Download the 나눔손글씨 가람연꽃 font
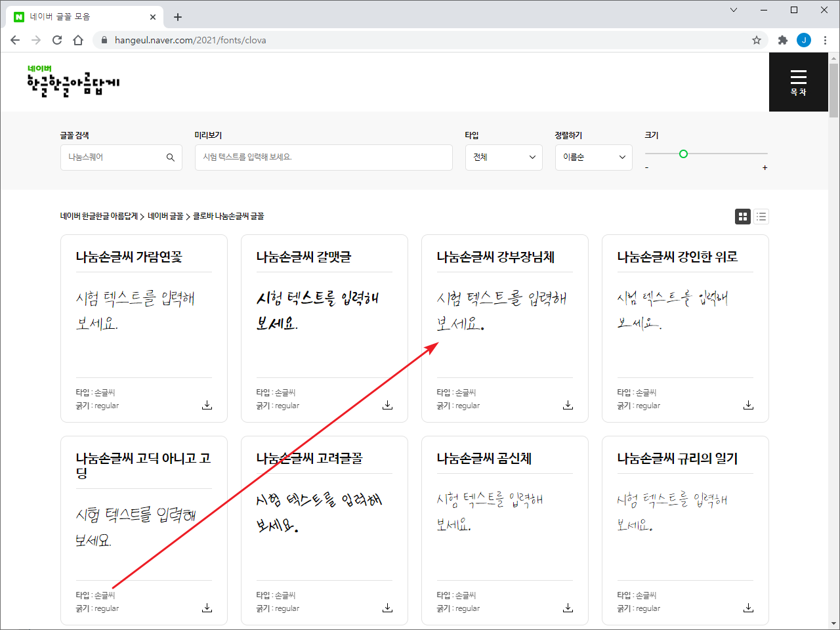 (207, 405)
